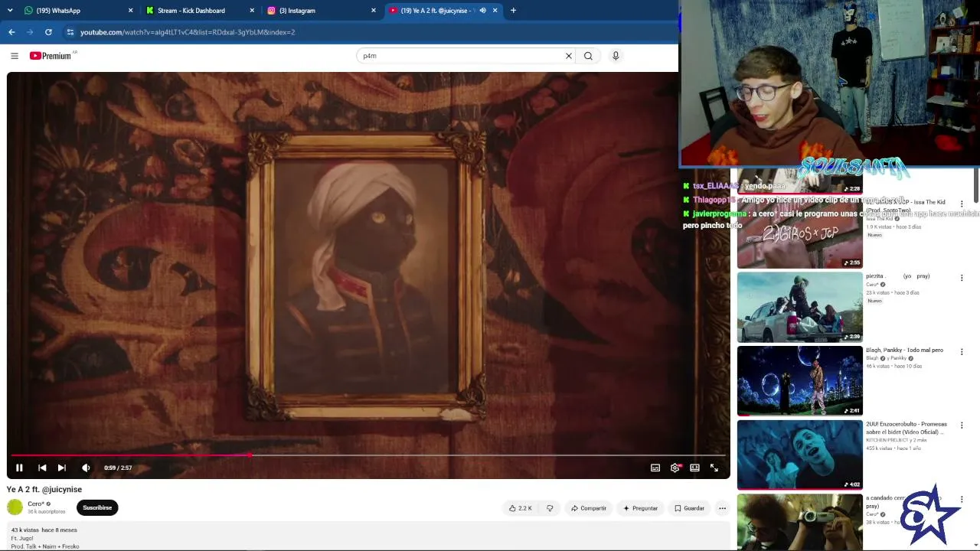
Task: Open the 'Blagh, Pankky - Todo mal pero' title
Action: 904,350
